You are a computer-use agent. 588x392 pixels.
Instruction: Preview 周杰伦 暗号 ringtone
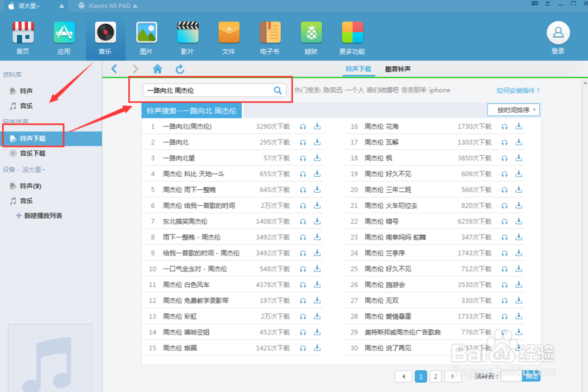(505, 222)
